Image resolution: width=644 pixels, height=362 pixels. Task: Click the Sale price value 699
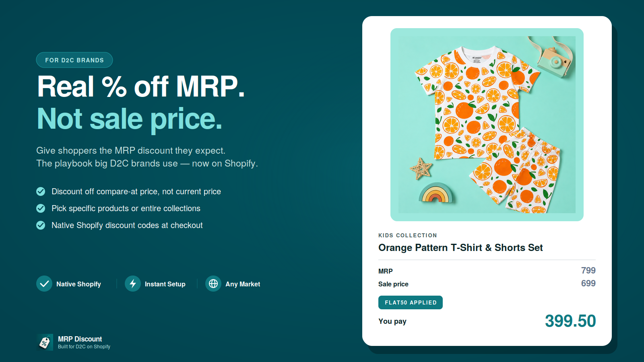[588, 283]
